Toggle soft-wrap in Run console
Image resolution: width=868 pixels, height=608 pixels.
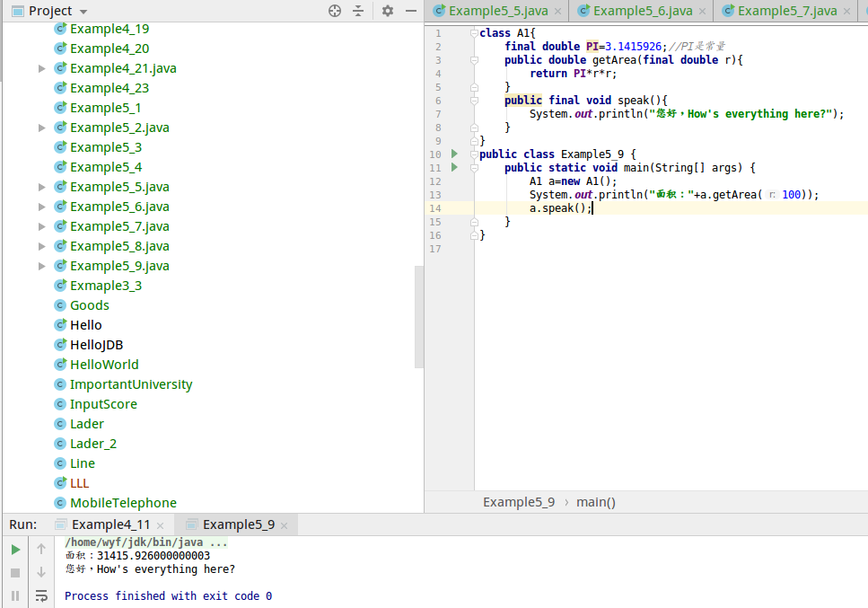coord(41,595)
